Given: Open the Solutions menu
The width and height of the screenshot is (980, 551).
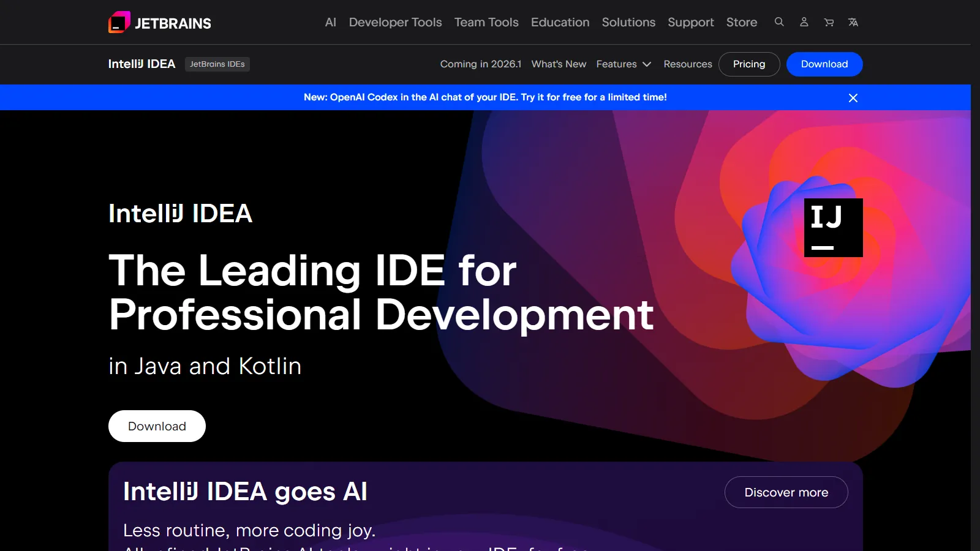Looking at the screenshot, I should point(628,22).
